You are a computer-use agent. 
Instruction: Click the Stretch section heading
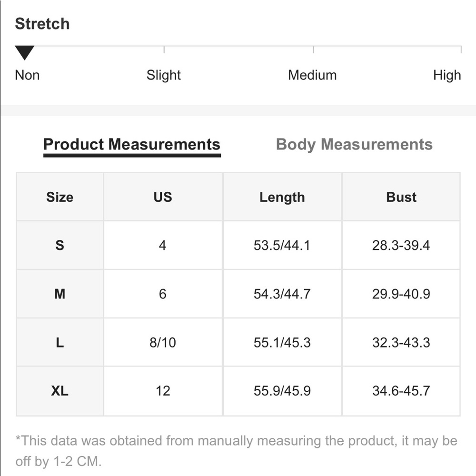tap(42, 24)
